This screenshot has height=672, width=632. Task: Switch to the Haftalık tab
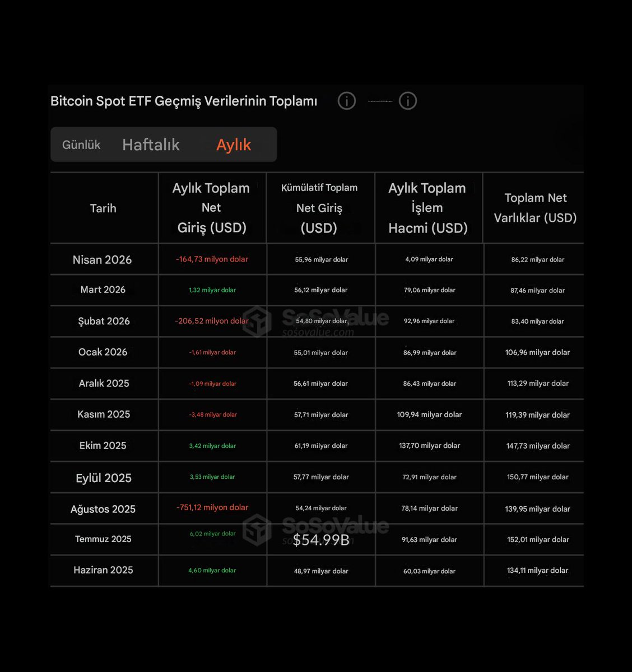coord(151,144)
